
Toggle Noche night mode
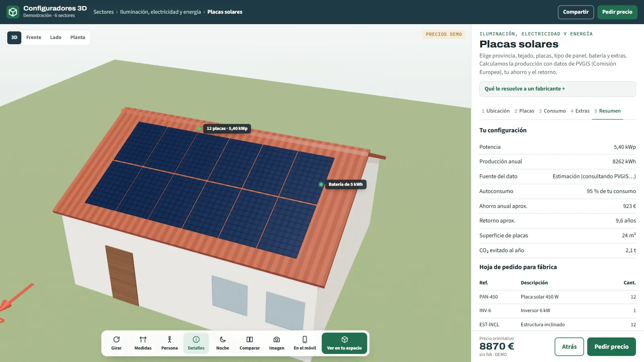coord(223,343)
